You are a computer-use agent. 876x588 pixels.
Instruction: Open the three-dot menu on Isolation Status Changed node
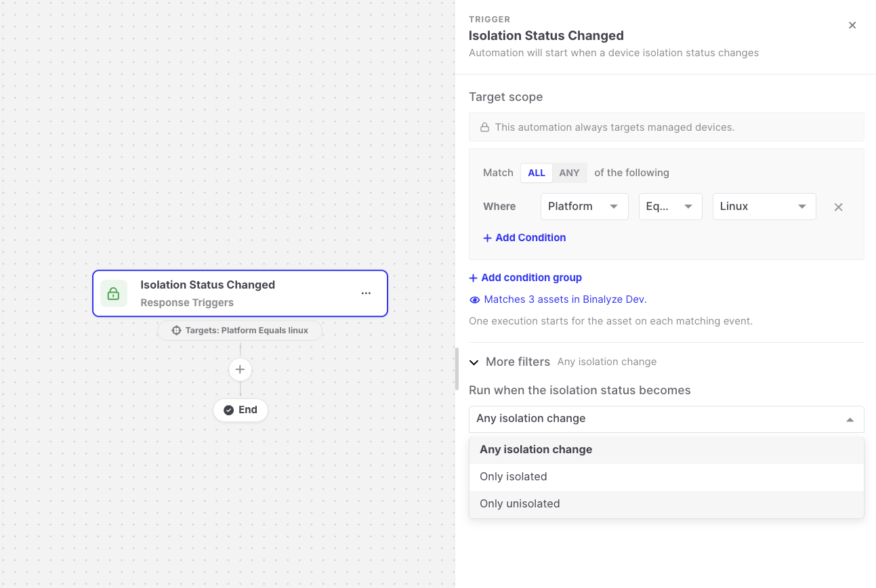[x=366, y=293]
